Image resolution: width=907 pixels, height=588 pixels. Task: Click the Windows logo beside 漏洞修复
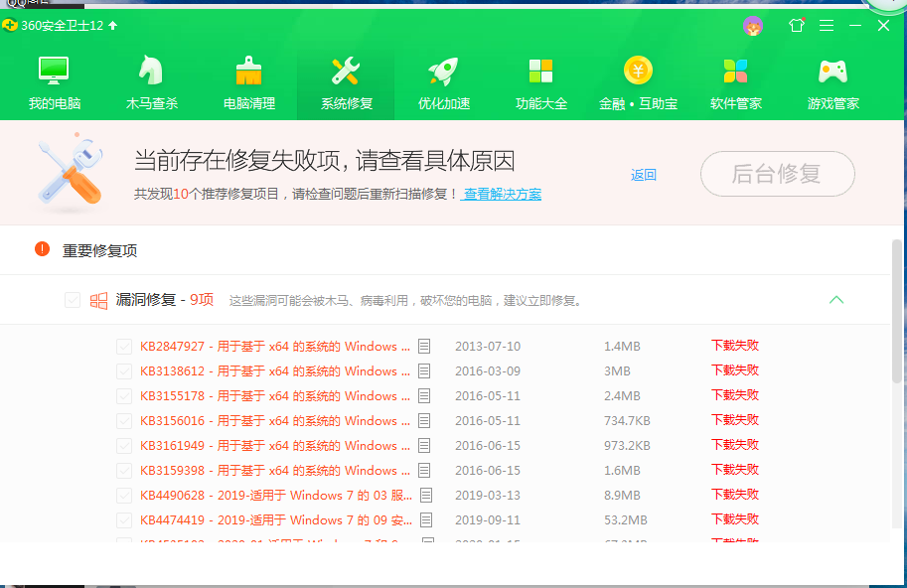point(99,301)
